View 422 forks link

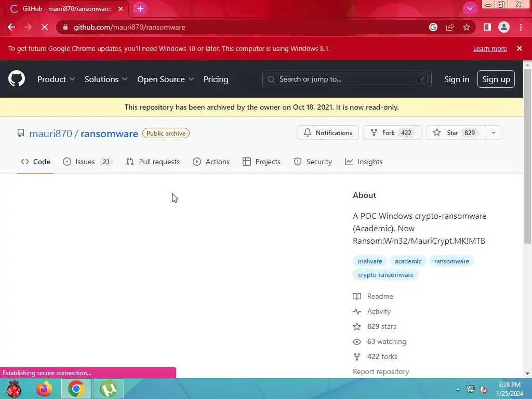[375, 356]
